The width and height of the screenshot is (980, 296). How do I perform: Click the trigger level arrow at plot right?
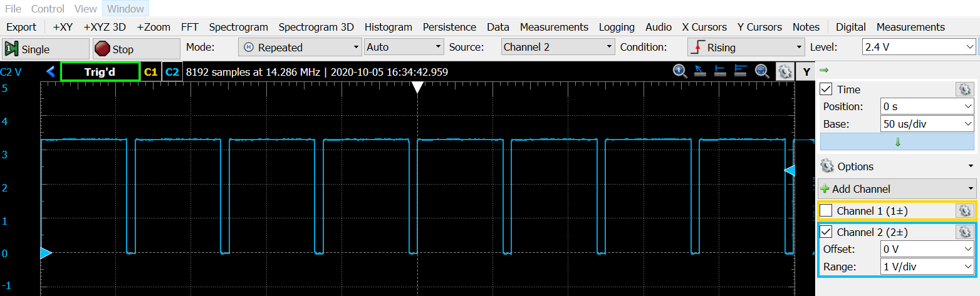point(790,170)
